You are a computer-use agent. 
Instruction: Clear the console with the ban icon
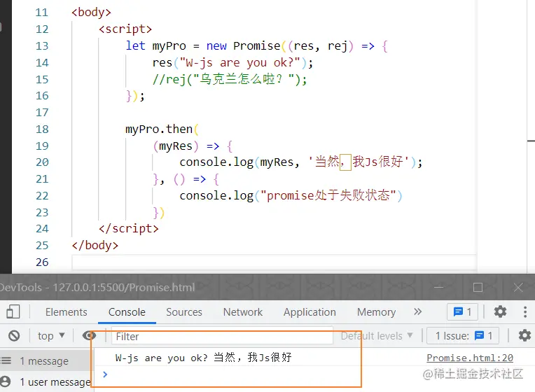coord(14,336)
